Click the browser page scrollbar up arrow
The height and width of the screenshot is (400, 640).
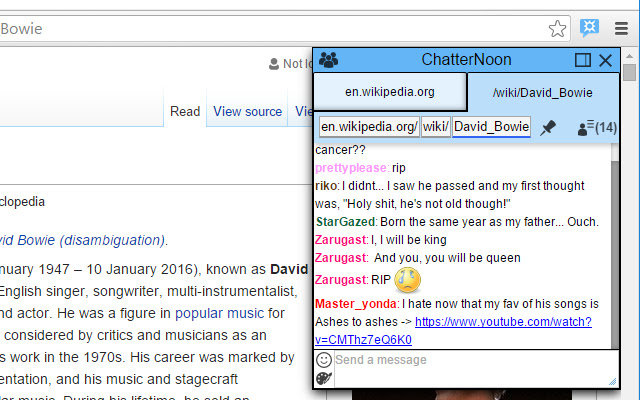coord(630,56)
